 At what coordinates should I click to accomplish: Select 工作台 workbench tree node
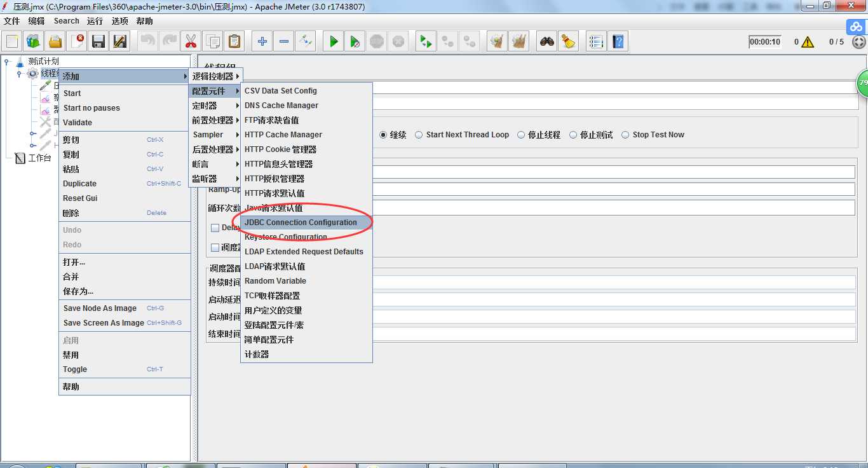pyautogui.click(x=39, y=158)
